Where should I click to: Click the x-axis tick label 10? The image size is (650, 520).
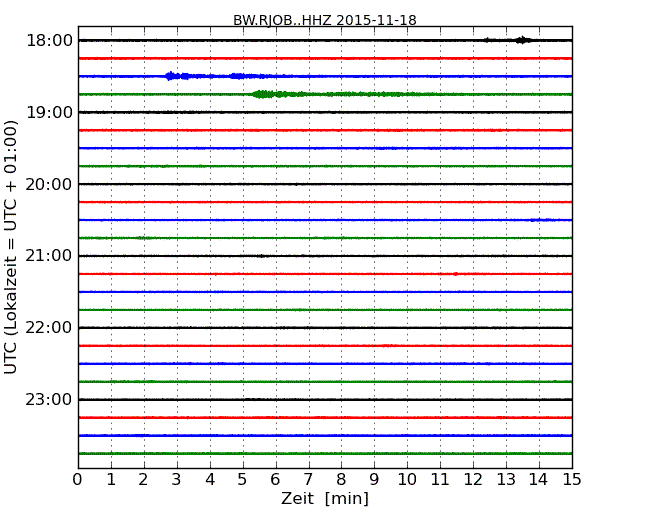(x=407, y=480)
